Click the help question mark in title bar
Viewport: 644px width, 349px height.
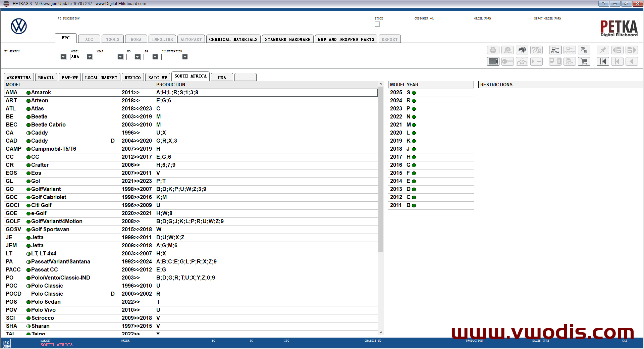pyautogui.click(x=603, y=4)
